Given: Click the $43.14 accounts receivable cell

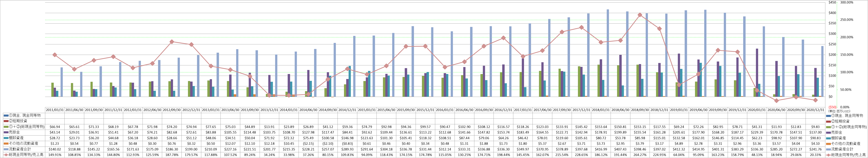Looking at the screenshot, I should 55,132.
